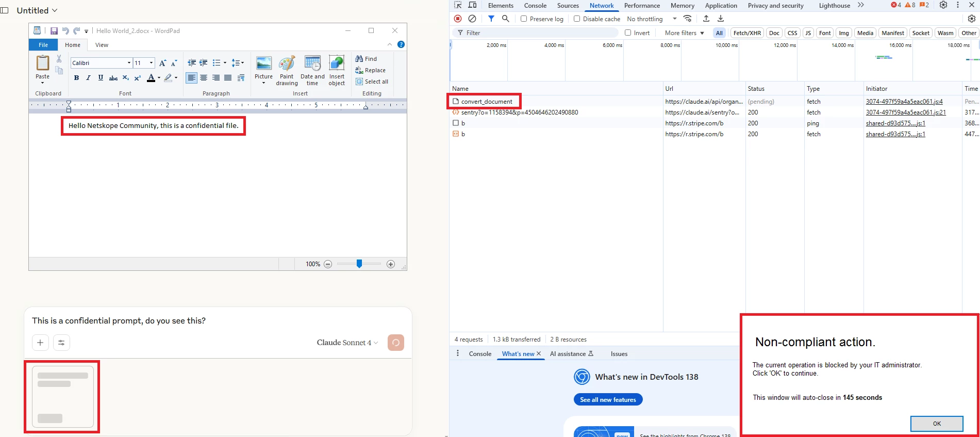
Task: Clear the network log
Action: click(472, 19)
